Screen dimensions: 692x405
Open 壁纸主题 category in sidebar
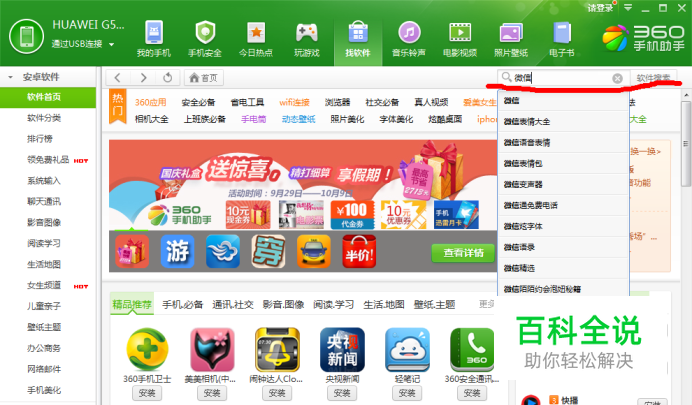[x=44, y=327]
